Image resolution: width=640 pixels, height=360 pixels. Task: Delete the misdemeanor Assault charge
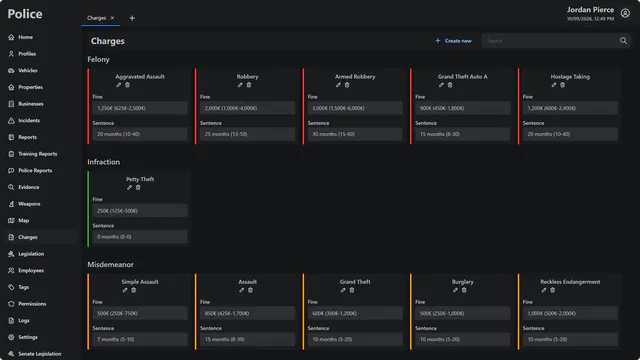tap(251, 290)
